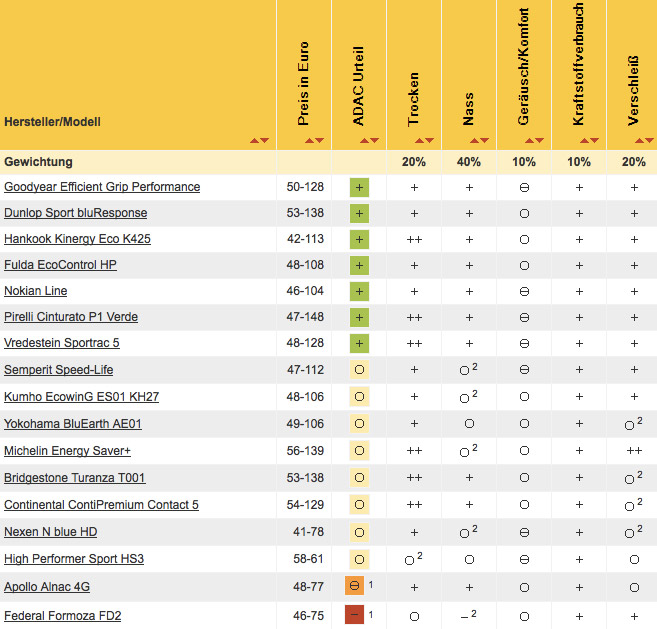
Task: Sort Preis in Euro descending
Action: tap(319, 141)
